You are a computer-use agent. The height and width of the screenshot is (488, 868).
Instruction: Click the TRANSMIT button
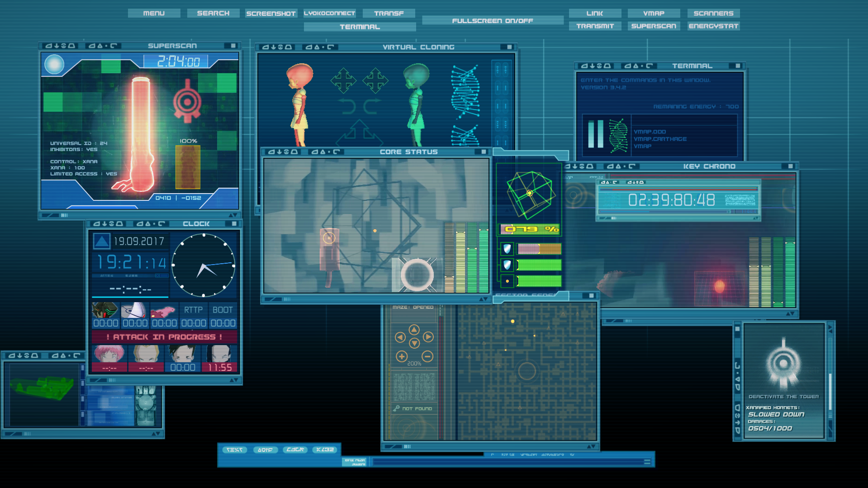[x=595, y=26]
